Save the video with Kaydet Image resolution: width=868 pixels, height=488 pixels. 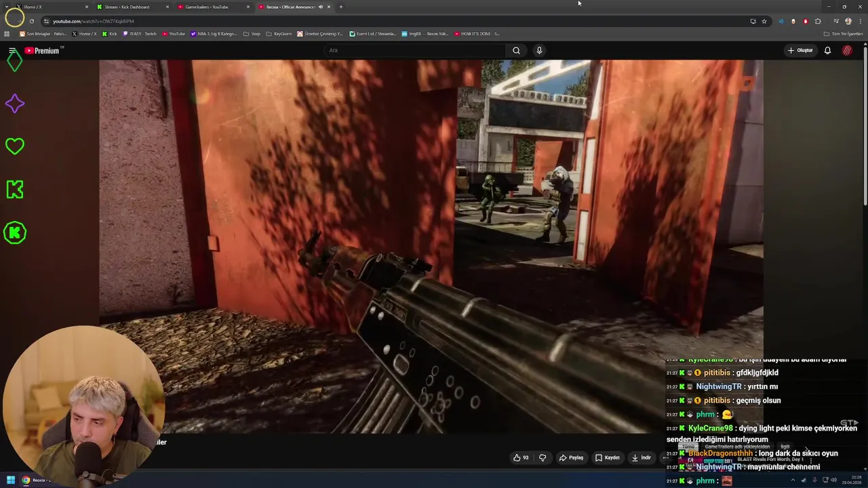[608, 457]
